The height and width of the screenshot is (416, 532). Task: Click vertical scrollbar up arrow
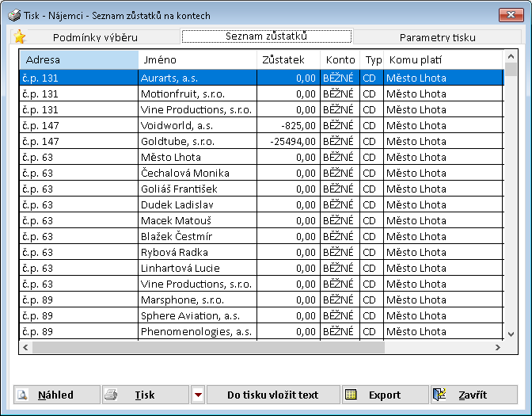pyautogui.click(x=511, y=56)
